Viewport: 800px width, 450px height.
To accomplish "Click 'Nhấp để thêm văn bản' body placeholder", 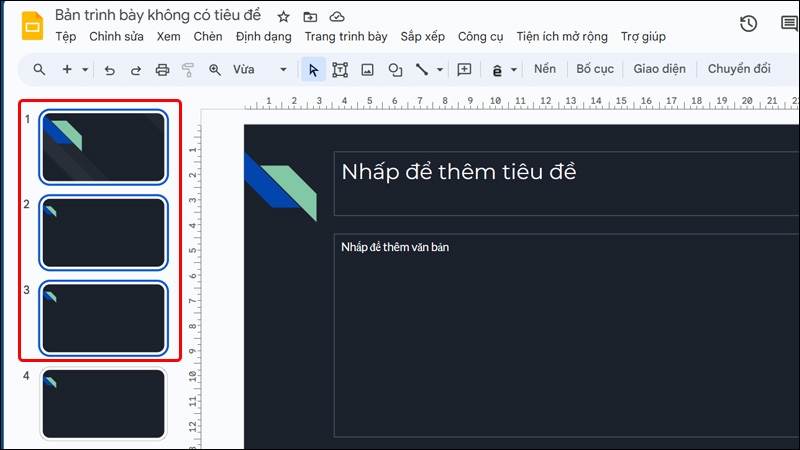I will click(x=566, y=336).
